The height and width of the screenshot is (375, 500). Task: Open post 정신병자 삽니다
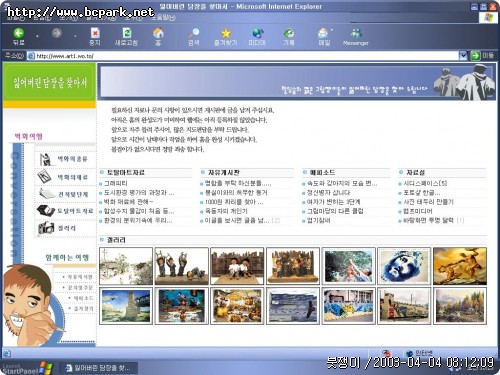(328, 193)
